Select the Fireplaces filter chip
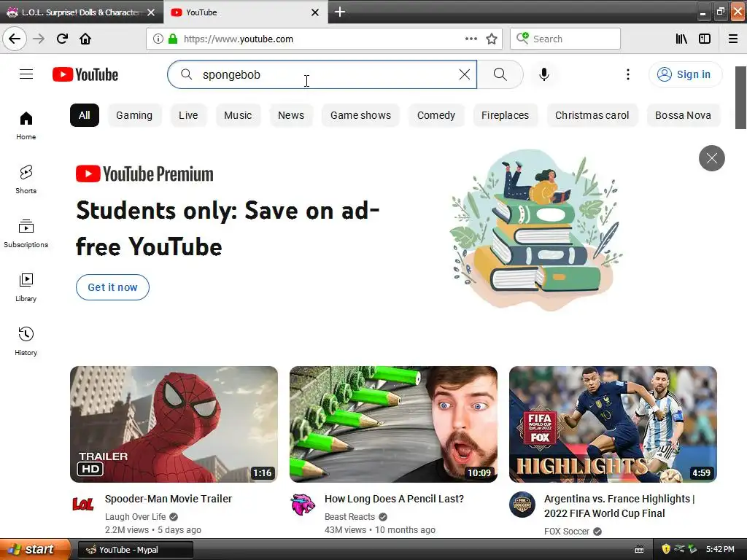Viewport: 747px width, 560px height. pyautogui.click(x=505, y=115)
